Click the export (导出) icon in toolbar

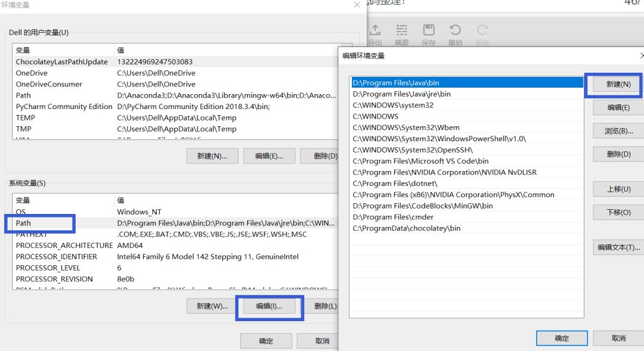[x=375, y=31]
